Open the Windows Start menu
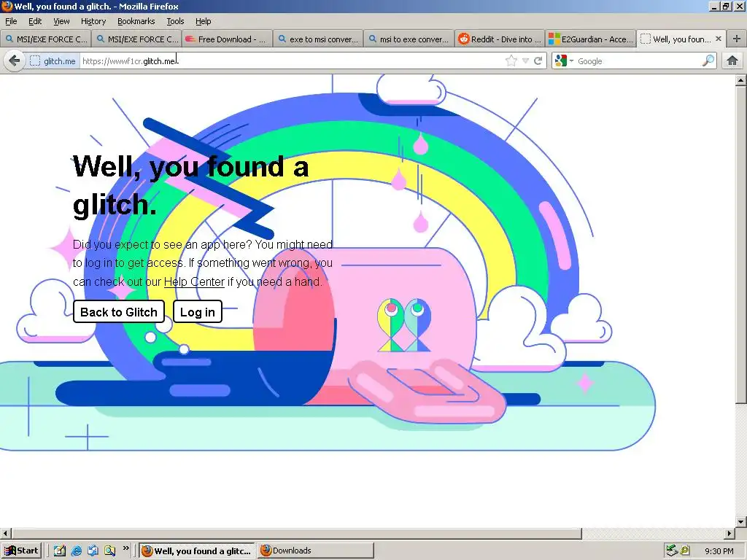The image size is (747, 560). tap(21, 551)
